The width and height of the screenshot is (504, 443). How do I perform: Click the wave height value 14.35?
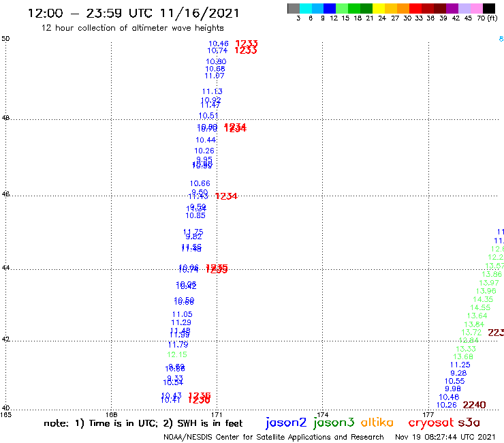pos(483,299)
